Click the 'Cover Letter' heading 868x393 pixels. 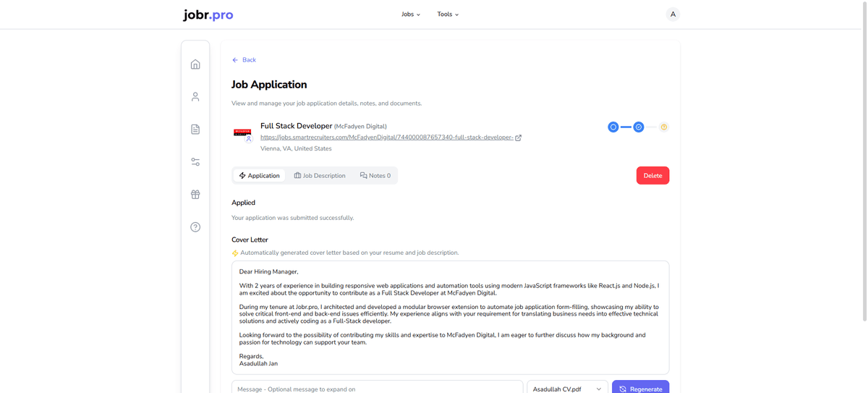tap(250, 240)
